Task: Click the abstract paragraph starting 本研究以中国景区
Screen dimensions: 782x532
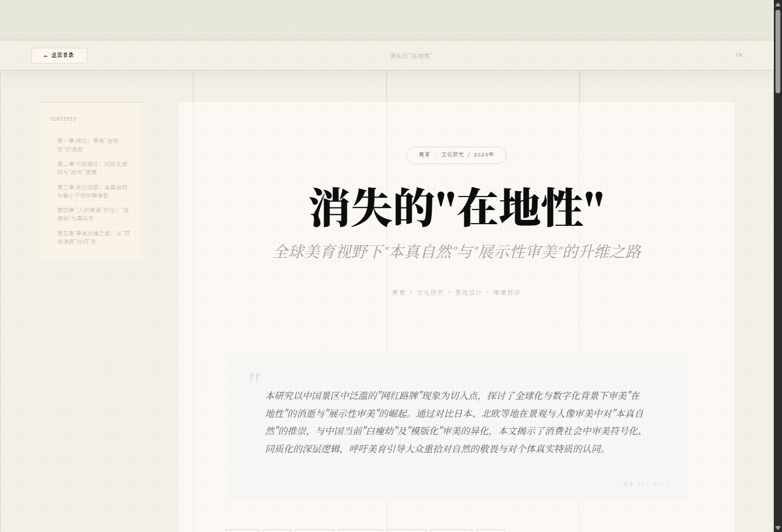Action: 455,422
